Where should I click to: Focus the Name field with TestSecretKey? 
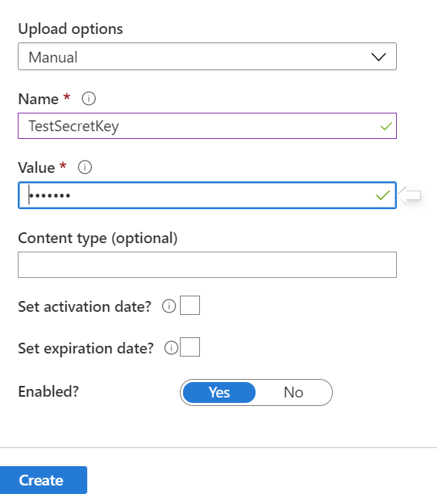[207, 126]
